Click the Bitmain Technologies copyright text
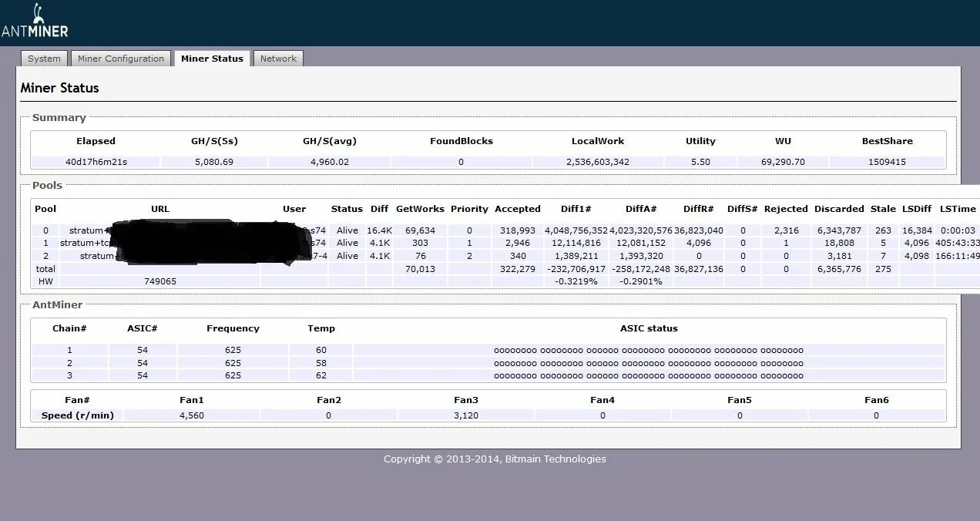The image size is (980, 521). tap(495, 459)
